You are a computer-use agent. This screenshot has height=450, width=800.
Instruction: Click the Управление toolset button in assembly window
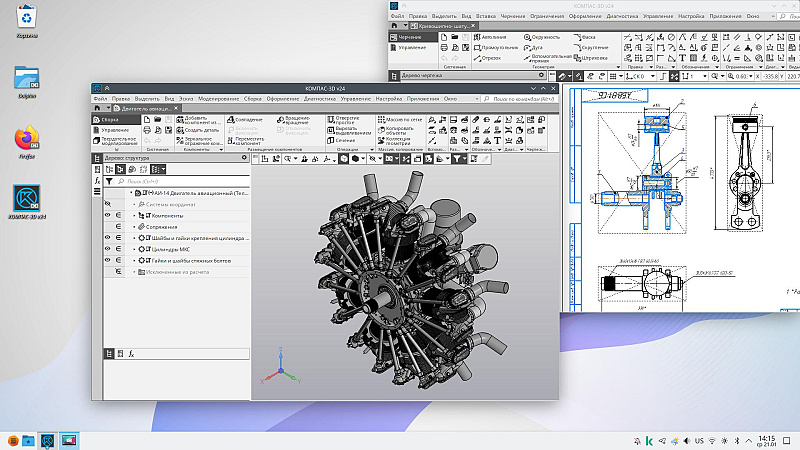[x=114, y=130]
